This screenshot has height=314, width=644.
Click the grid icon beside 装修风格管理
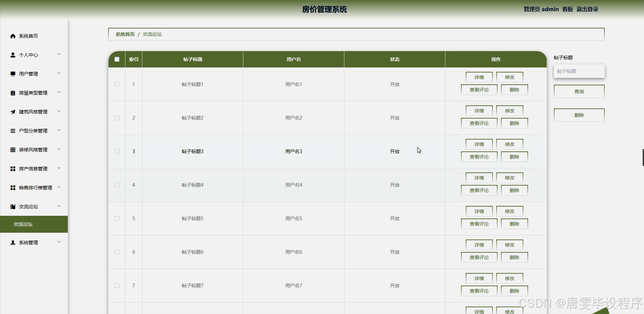[13, 150]
